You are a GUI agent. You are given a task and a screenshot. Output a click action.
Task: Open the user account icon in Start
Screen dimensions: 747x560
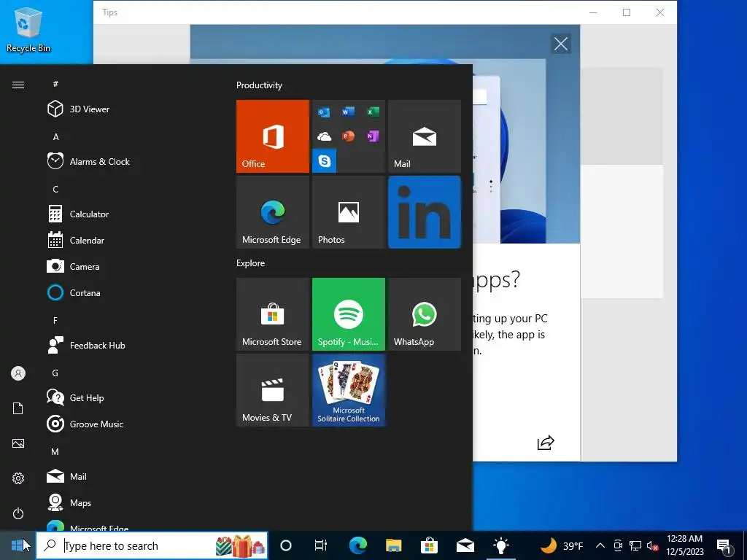coord(18,373)
